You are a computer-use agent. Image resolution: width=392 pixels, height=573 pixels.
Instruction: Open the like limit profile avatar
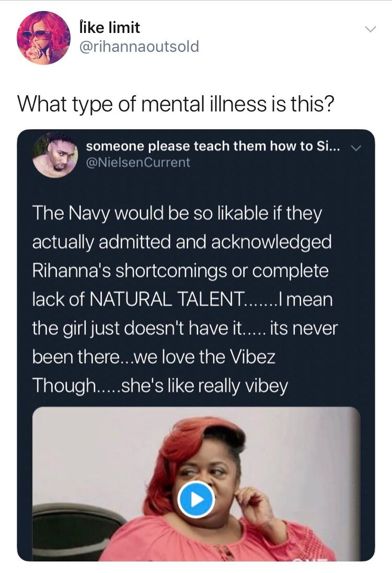(43, 38)
